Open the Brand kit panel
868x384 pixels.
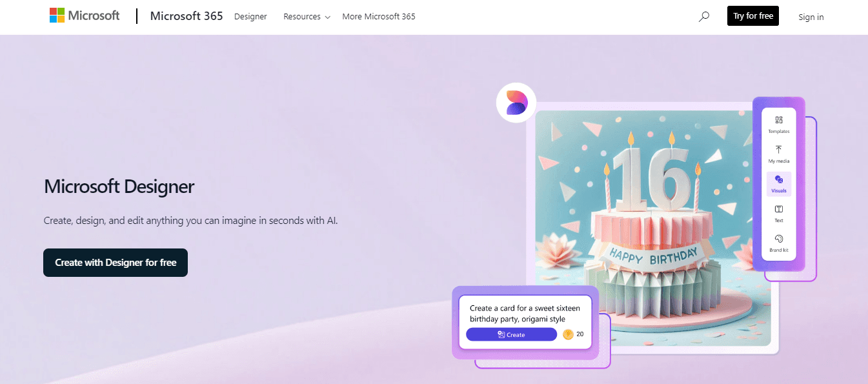(779, 244)
